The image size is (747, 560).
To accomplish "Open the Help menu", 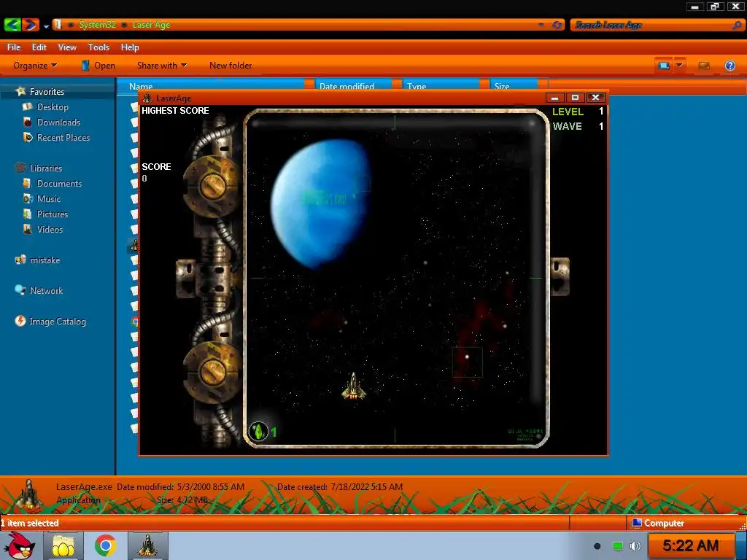I will 130,47.
